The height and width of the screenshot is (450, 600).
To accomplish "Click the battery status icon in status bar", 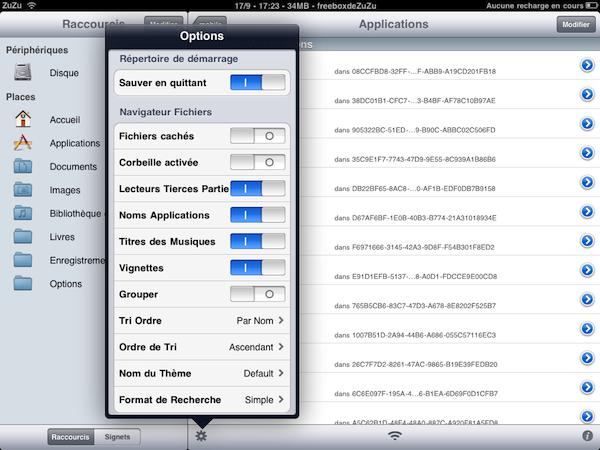I will [592, 5].
